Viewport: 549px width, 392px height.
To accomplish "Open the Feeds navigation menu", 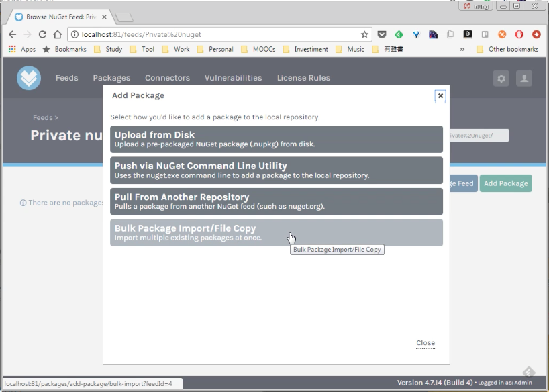I will (67, 78).
